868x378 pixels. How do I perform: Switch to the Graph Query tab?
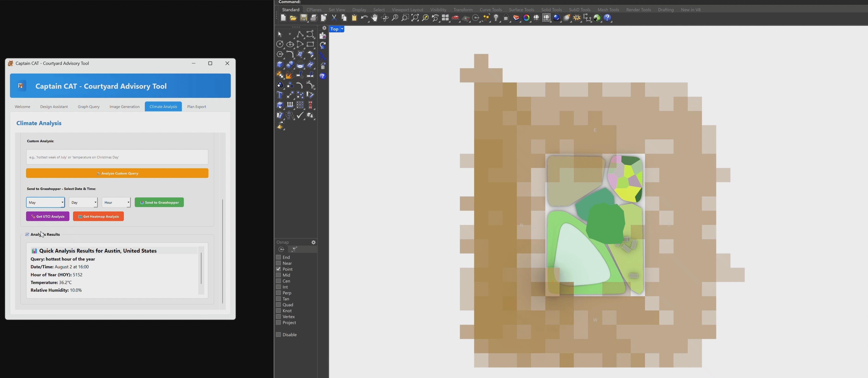[x=89, y=107]
